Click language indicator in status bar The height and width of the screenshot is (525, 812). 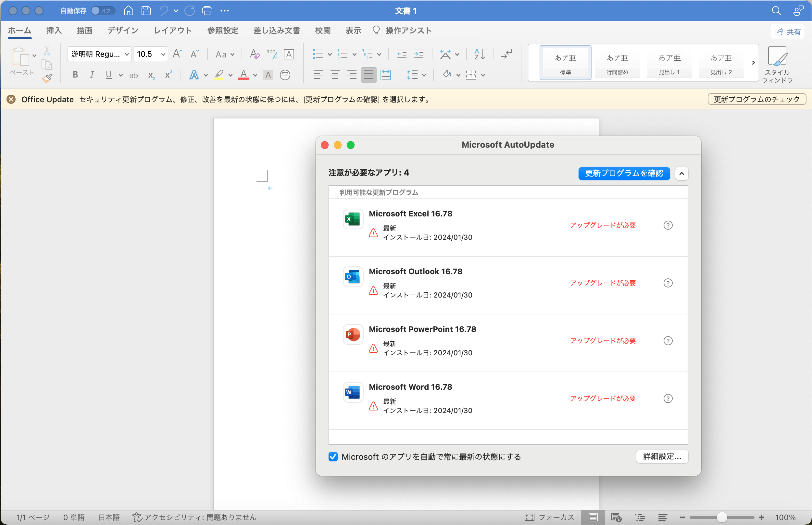coord(109,517)
